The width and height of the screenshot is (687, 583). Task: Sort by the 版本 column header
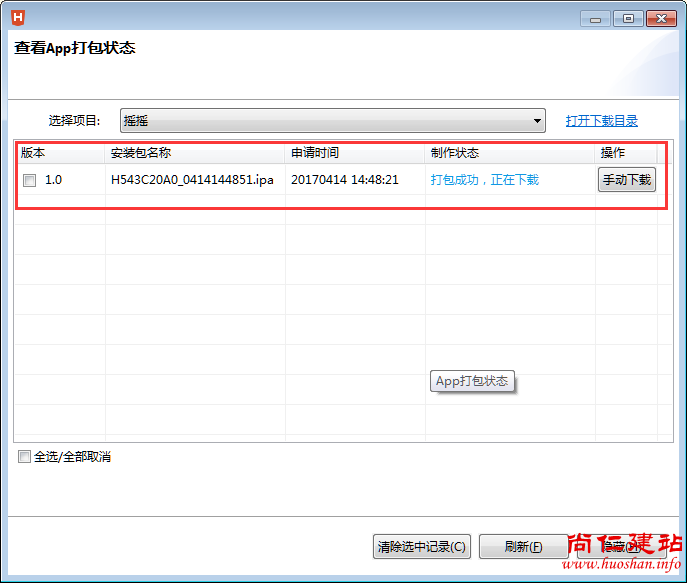(33, 153)
